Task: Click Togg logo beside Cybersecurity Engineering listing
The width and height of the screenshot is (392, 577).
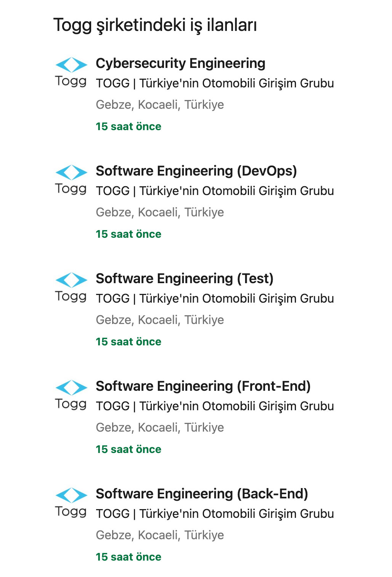Action: (x=71, y=73)
